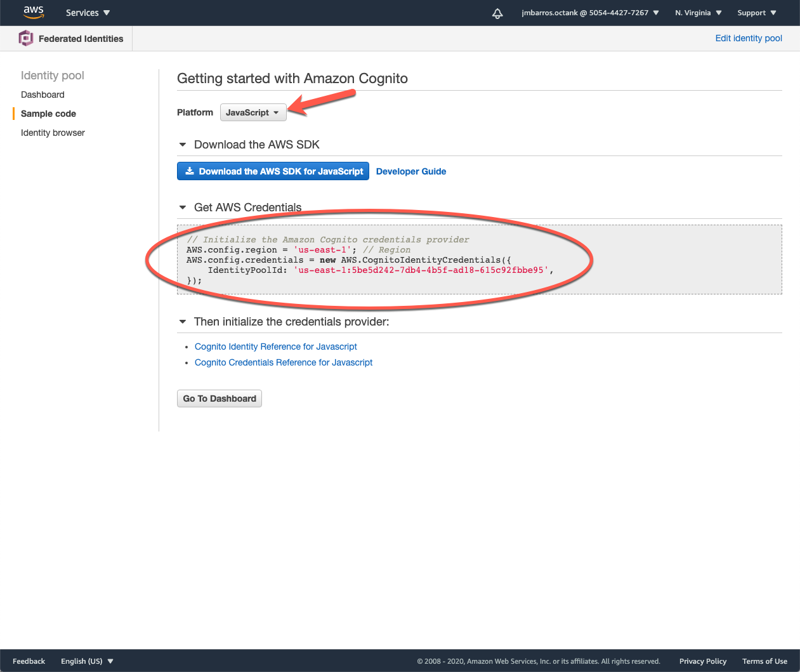Click the Feedback footer link

(x=29, y=661)
